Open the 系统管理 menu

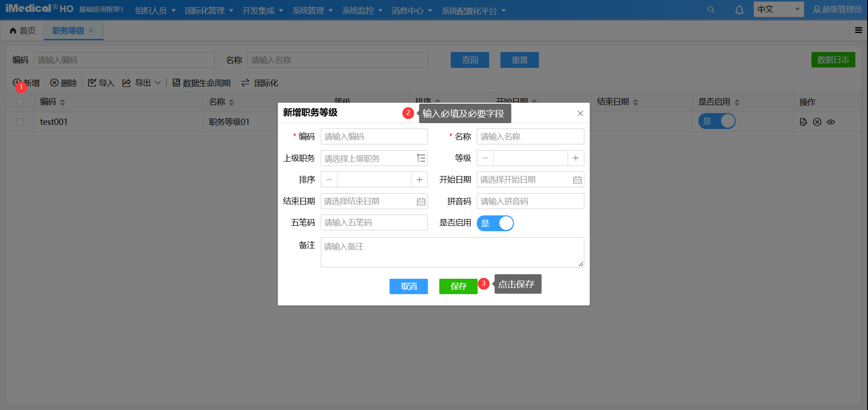click(312, 10)
